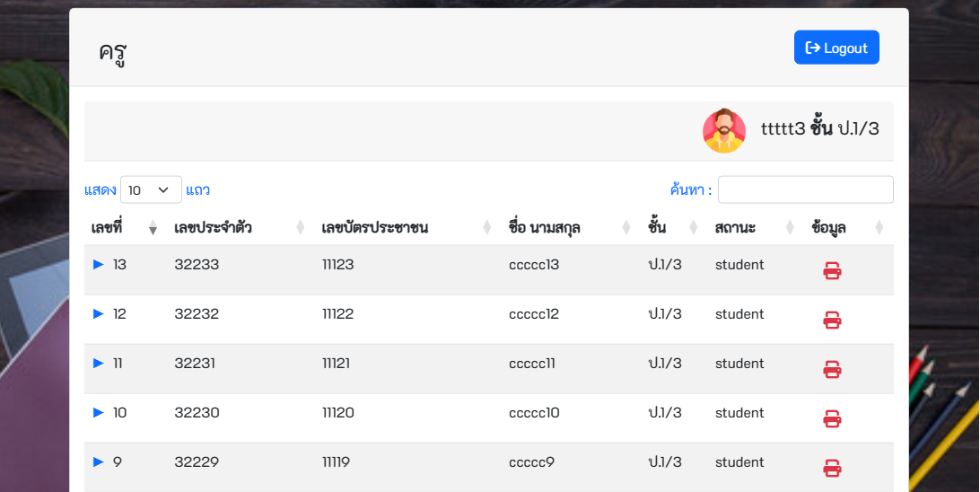Image resolution: width=980 pixels, height=492 pixels.
Task: Click the teacher avatar image
Action: 723,131
